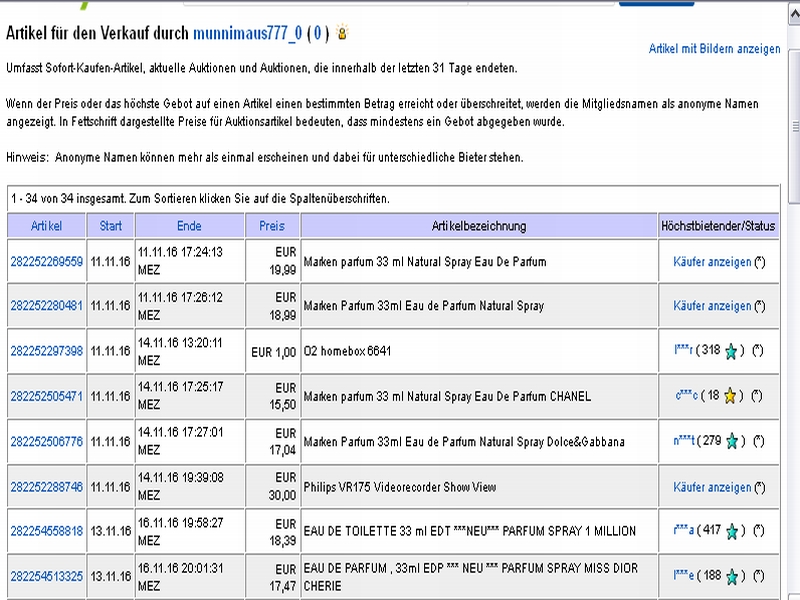Open item number 282252280481
The height and width of the screenshot is (600, 800).
coord(46,306)
